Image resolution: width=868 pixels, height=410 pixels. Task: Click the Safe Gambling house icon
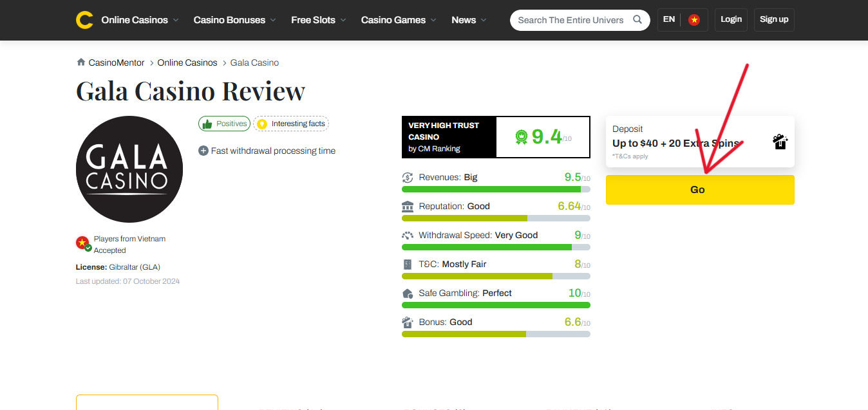[408, 294]
